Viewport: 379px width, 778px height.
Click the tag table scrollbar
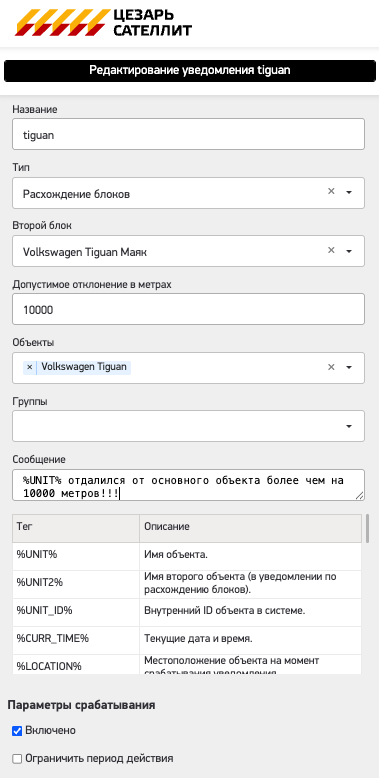pyautogui.click(x=368, y=528)
